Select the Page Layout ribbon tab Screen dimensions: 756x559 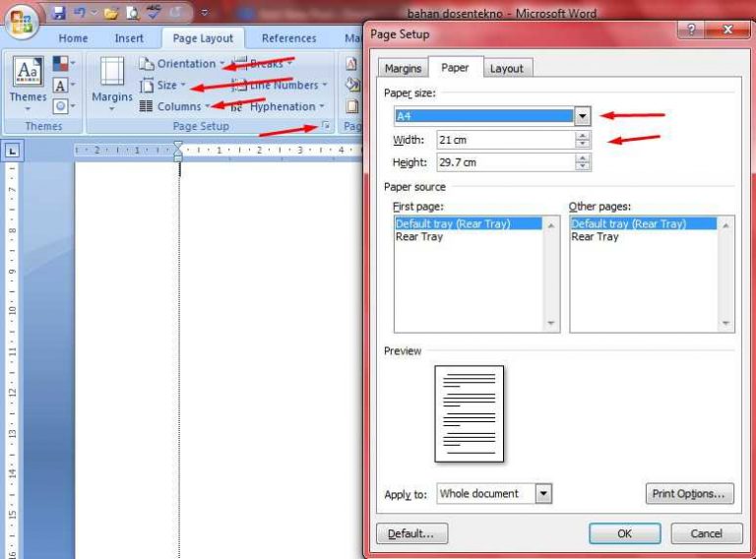203,38
